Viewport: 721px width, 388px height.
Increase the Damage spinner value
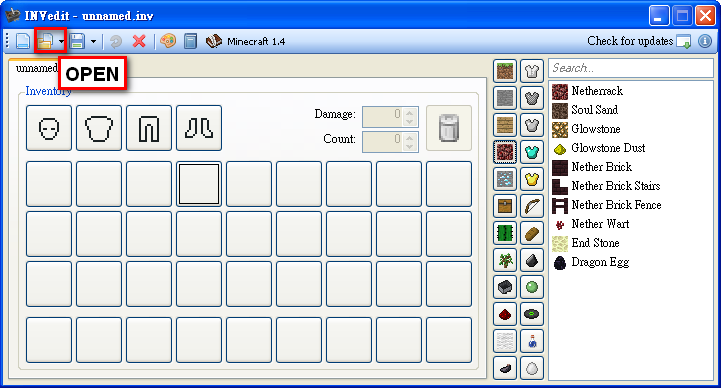pos(410,112)
